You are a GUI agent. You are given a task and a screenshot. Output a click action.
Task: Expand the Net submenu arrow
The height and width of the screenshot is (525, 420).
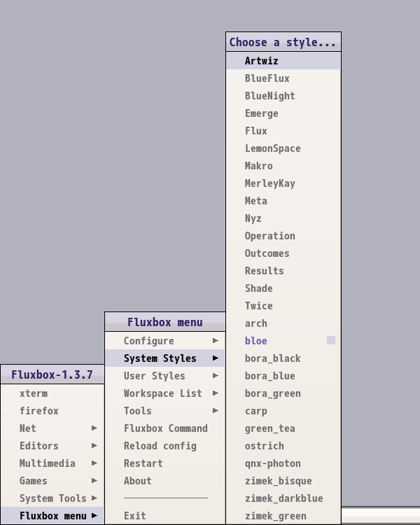tap(94, 428)
